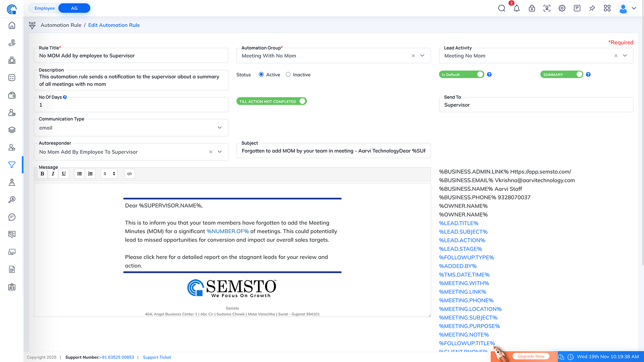
Task: Open the apps grid icon
Action: tap(607, 8)
